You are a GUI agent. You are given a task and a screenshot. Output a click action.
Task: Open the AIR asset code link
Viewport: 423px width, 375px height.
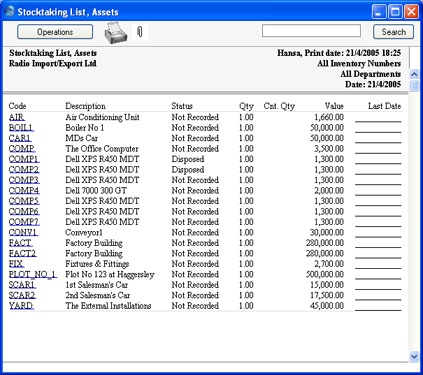click(x=17, y=117)
